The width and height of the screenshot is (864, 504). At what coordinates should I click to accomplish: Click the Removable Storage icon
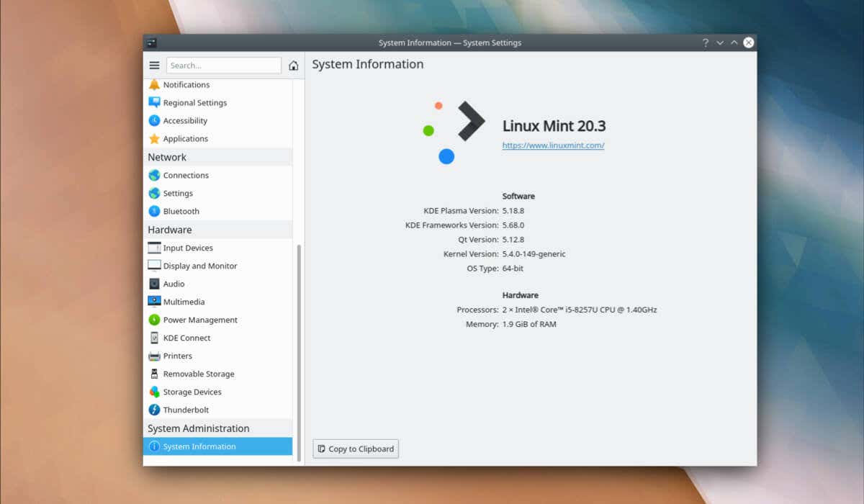pos(154,374)
